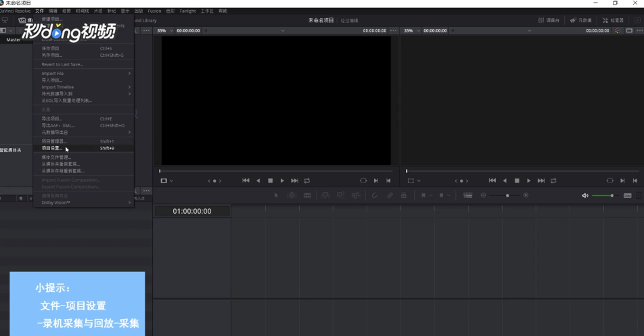Select the Trim edit mode tool
This screenshot has width=644, height=336.
[292, 195]
